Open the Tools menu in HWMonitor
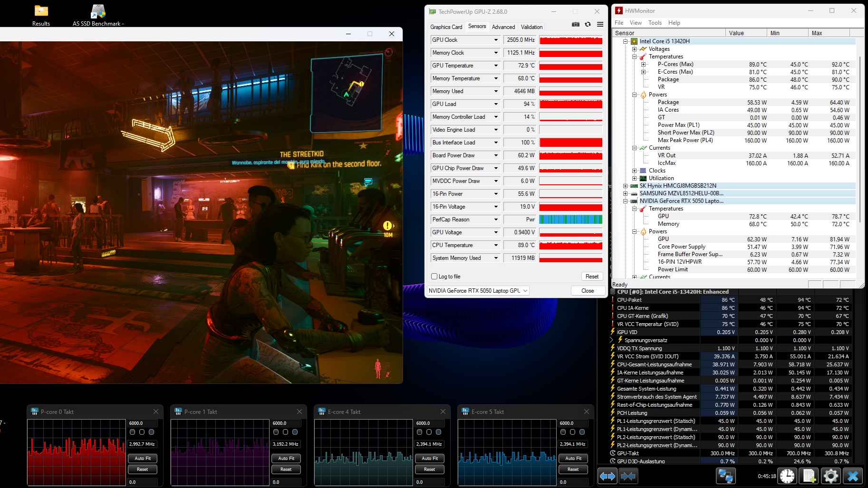The image size is (868, 488). (x=655, y=23)
